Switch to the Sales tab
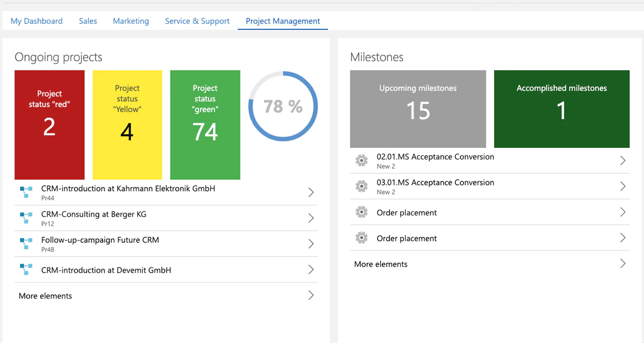This screenshot has height=343, width=644. point(88,21)
